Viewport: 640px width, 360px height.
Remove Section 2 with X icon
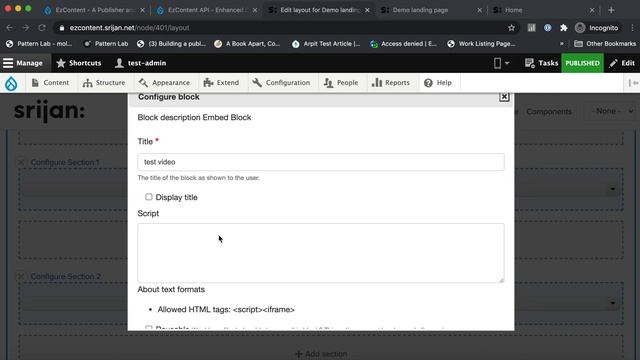21,276
